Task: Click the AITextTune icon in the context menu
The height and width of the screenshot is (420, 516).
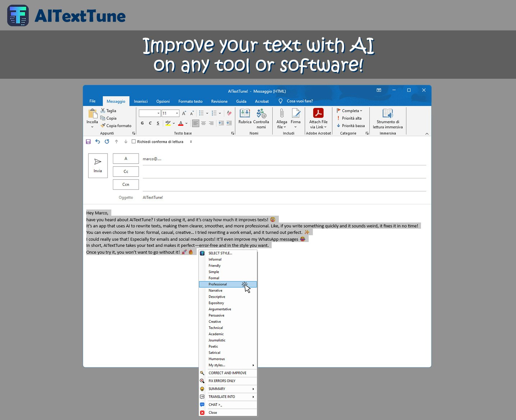Action: (202, 253)
